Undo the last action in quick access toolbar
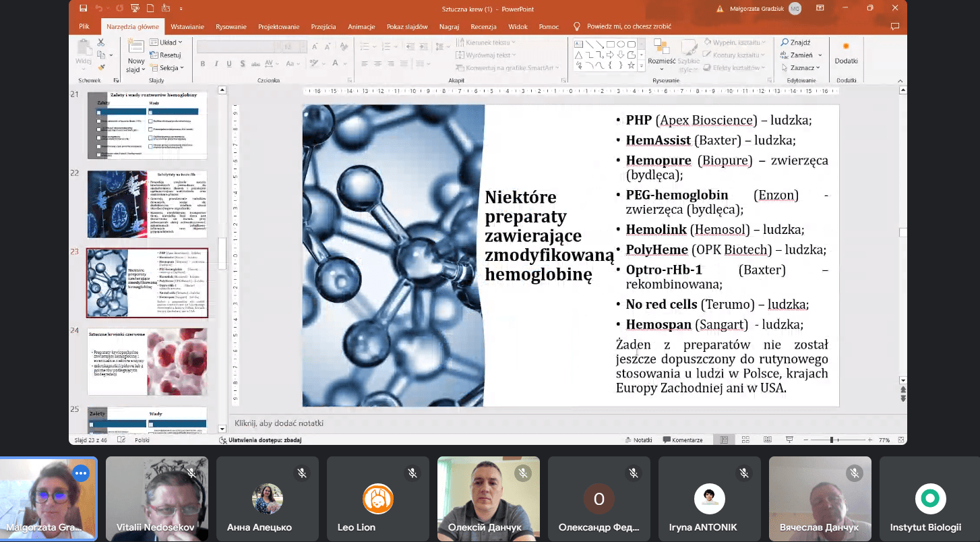 coord(99,8)
